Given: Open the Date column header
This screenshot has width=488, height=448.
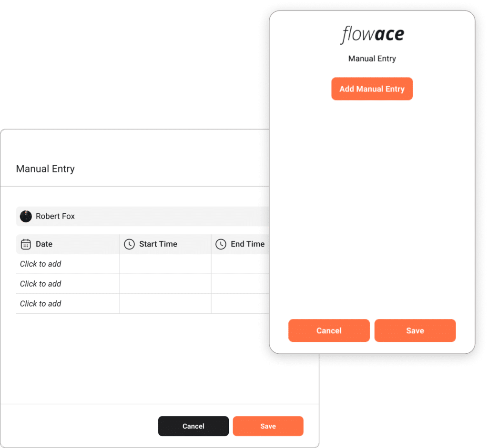Looking at the screenshot, I should 45,244.
